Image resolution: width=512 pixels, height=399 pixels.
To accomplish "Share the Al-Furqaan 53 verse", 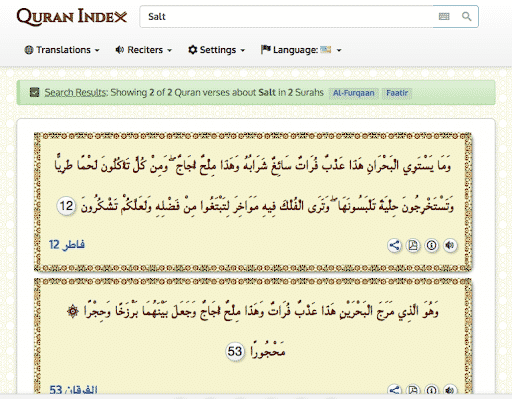I will click(x=394, y=390).
